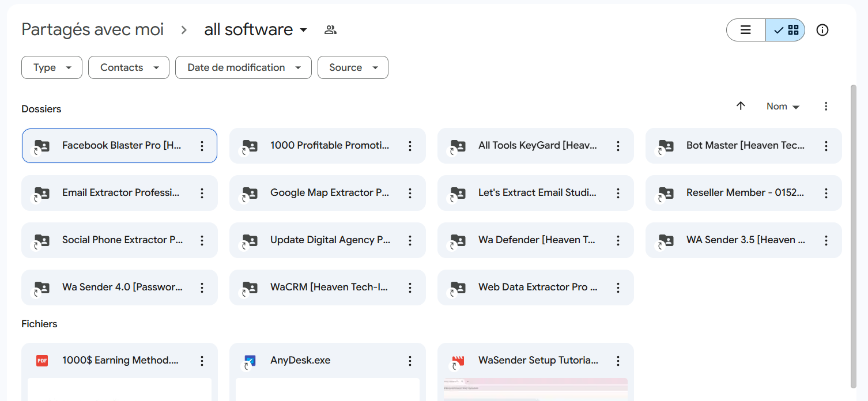Select the 1000$ Earning Method file name
Image resolution: width=868 pixels, height=401 pixels.
coord(120,361)
